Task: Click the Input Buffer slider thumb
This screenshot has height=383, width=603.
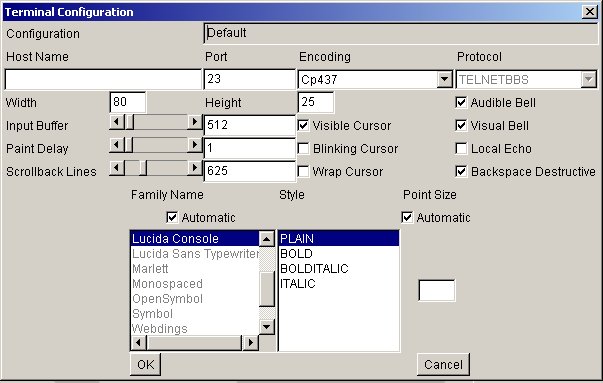Action: (129, 122)
